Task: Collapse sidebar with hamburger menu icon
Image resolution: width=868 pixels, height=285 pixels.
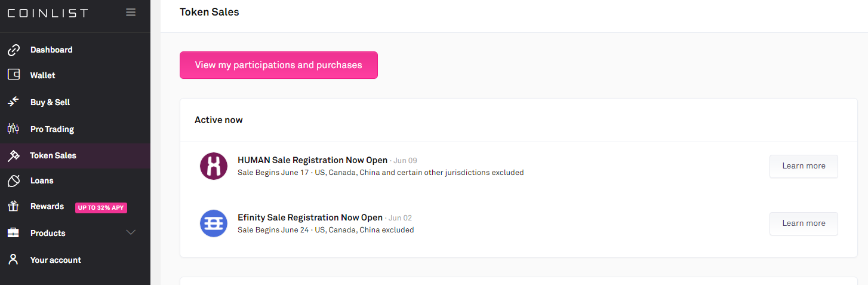Action: coord(131,13)
